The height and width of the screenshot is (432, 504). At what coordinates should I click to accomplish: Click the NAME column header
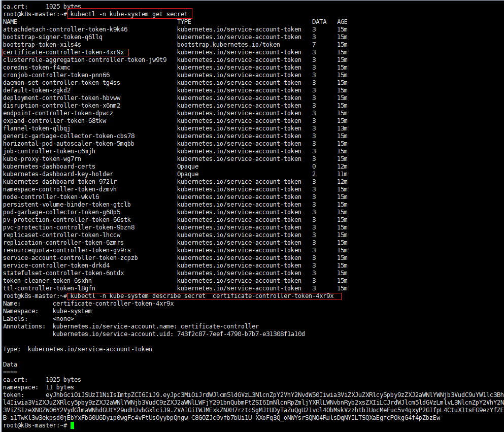[x=10, y=22]
